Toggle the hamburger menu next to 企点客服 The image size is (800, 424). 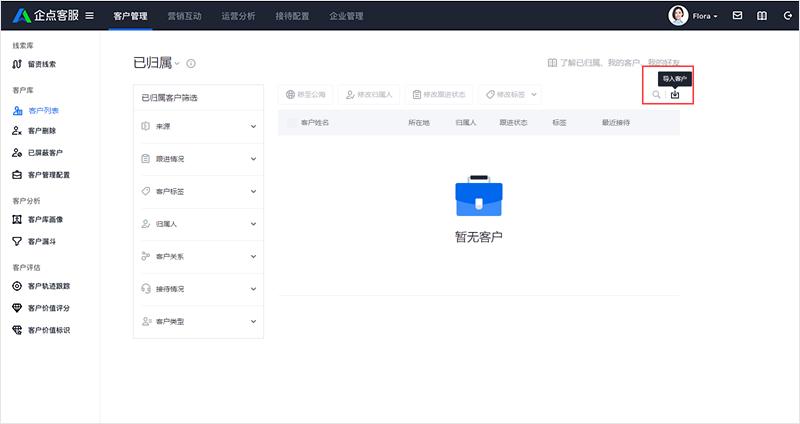tap(89, 15)
